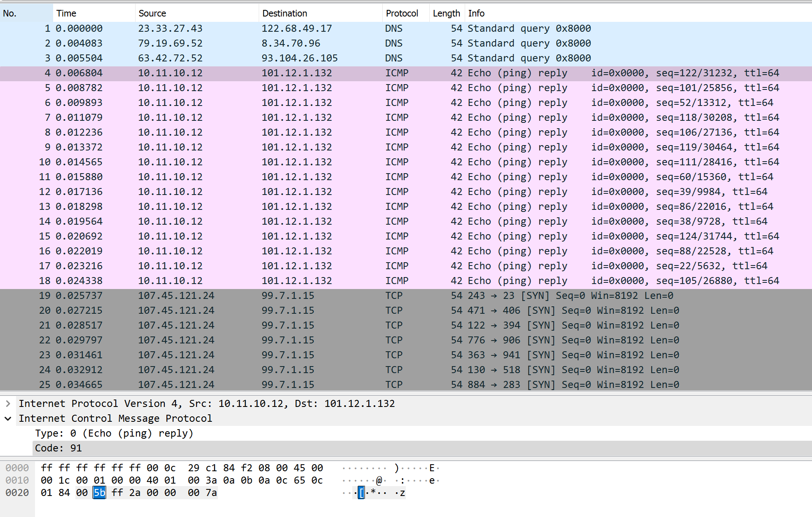Click the Info column header
The image size is (812, 517).
coord(476,13)
